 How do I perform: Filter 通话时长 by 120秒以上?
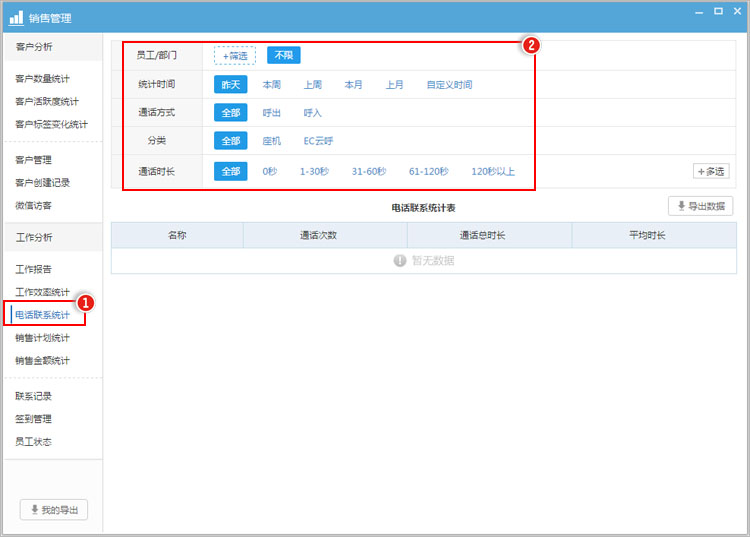493,171
